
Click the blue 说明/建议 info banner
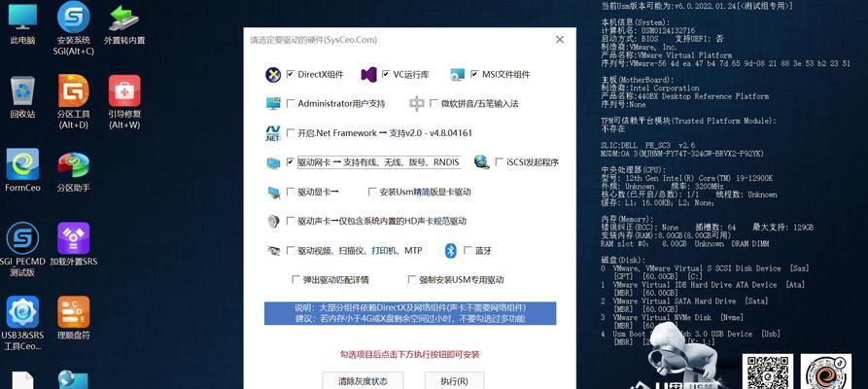pos(410,313)
